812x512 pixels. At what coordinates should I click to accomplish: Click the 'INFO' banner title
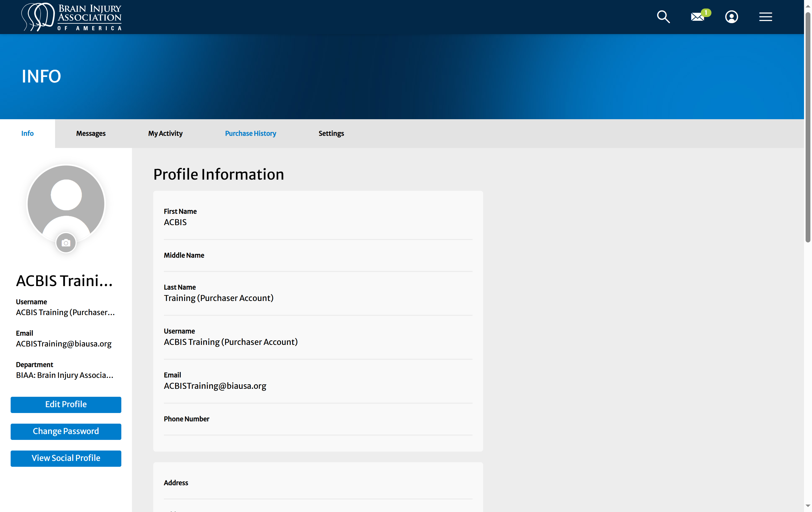click(x=42, y=76)
